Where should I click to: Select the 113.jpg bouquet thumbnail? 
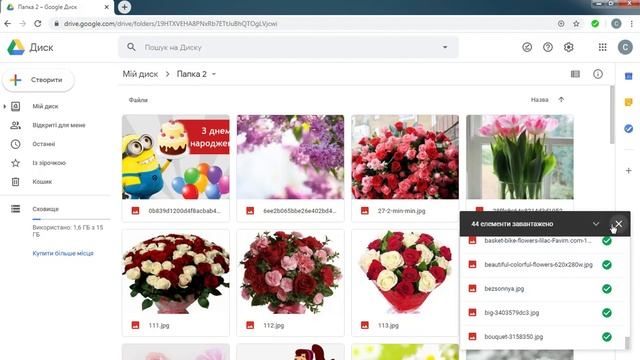[x=405, y=271]
